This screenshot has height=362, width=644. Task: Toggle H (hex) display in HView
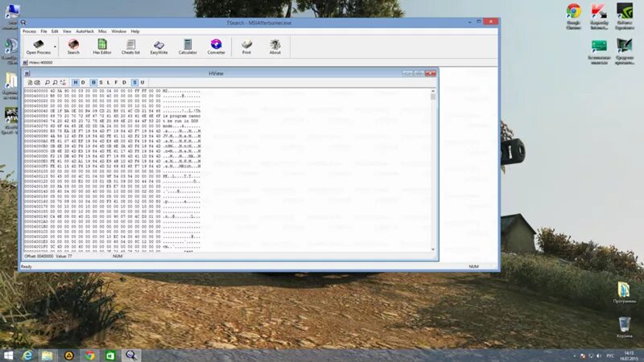pos(75,83)
